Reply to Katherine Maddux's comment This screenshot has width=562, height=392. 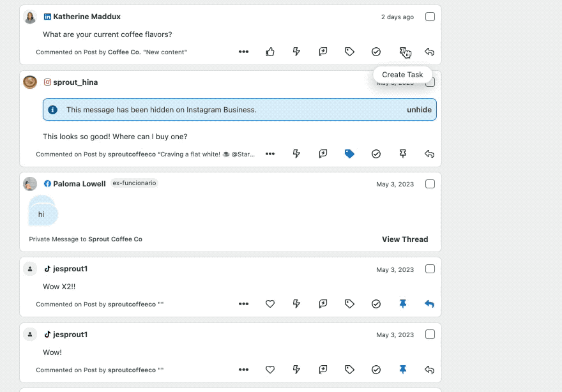point(429,52)
